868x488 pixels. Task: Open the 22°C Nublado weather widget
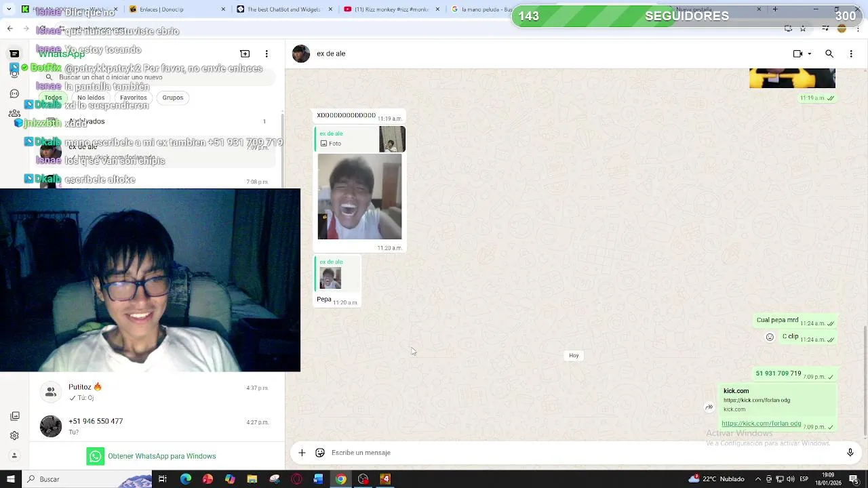pos(716,479)
